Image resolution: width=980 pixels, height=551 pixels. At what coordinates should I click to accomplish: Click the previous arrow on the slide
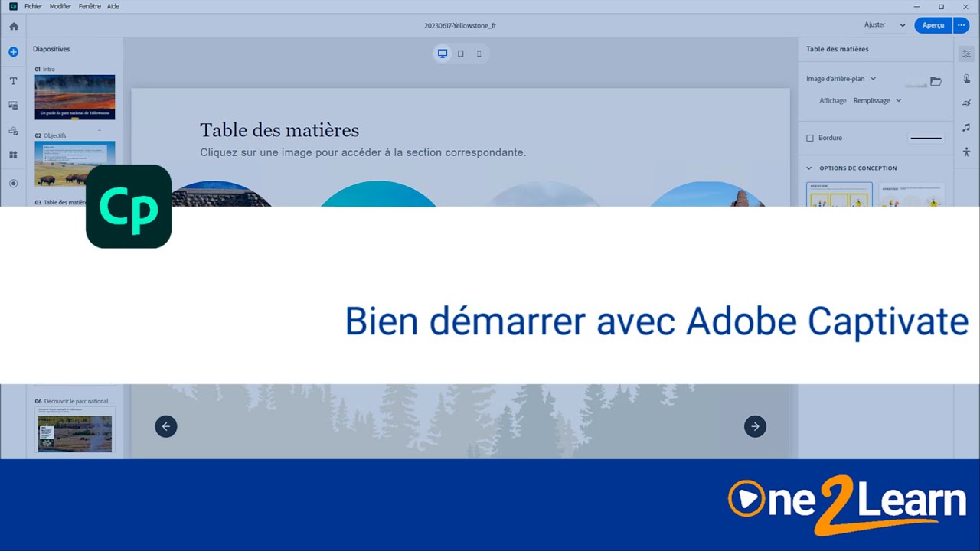click(x=166, y=426)
